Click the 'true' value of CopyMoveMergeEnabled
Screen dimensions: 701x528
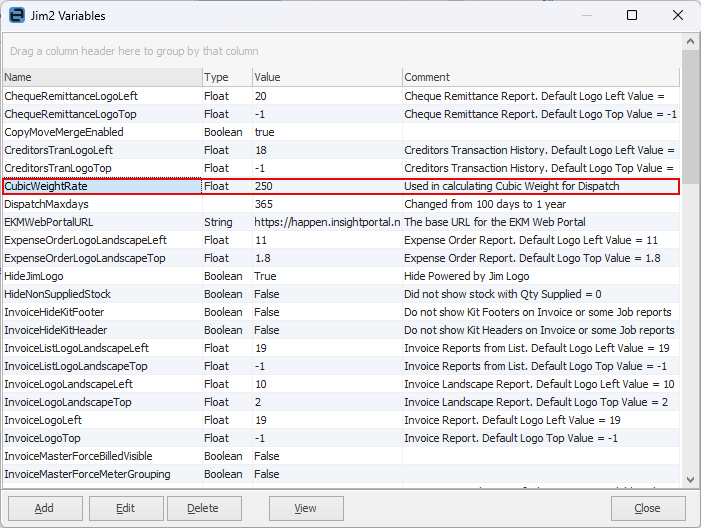[x=264, y=132]
